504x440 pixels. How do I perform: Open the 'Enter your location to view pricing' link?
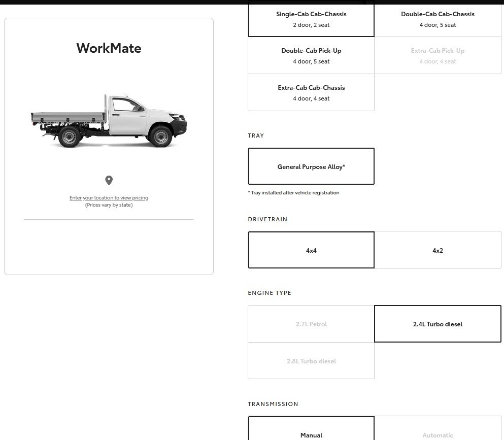pyautogui.click(x=109, y=197)
